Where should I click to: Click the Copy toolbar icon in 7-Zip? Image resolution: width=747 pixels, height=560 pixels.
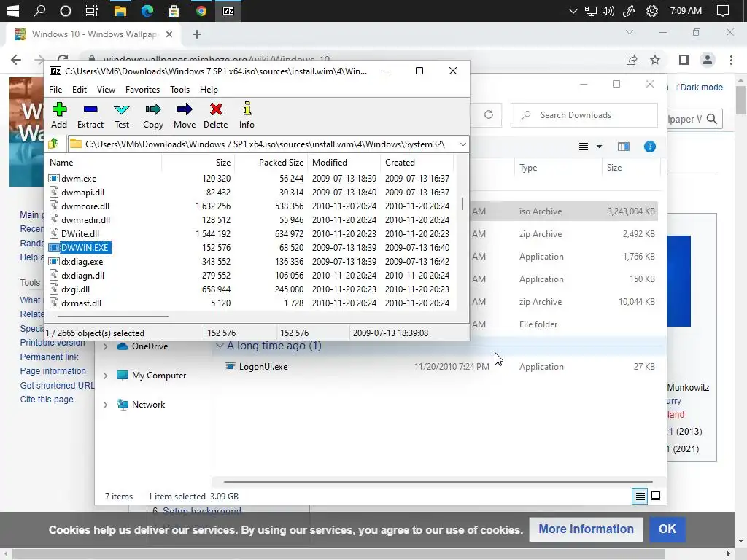(153, 116)
